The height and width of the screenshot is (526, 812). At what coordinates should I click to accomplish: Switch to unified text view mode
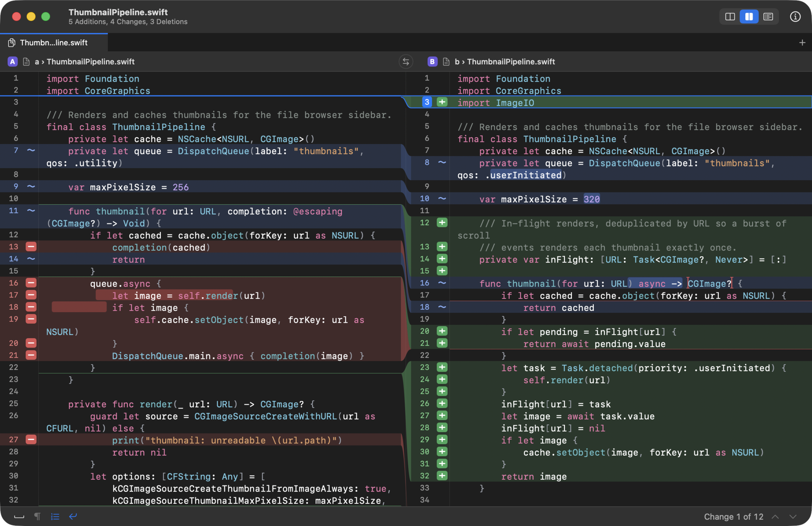768,17
